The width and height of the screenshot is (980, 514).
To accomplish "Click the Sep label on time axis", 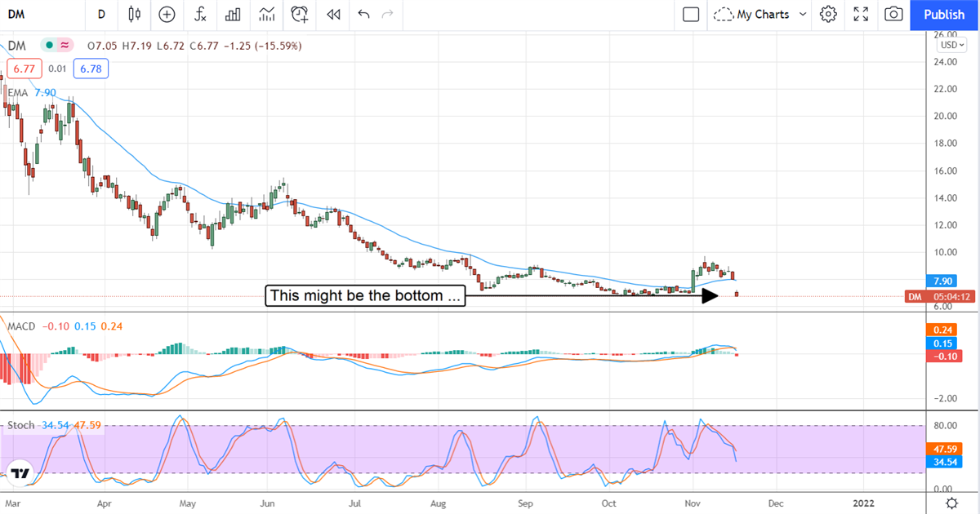I will [526, 503].
